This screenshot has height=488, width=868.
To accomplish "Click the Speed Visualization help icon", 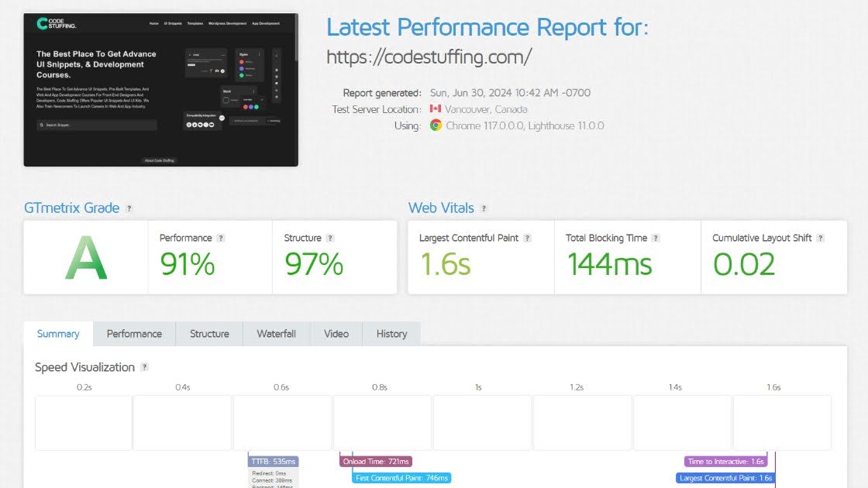I will pyautogui.click(x=144, y=367).
